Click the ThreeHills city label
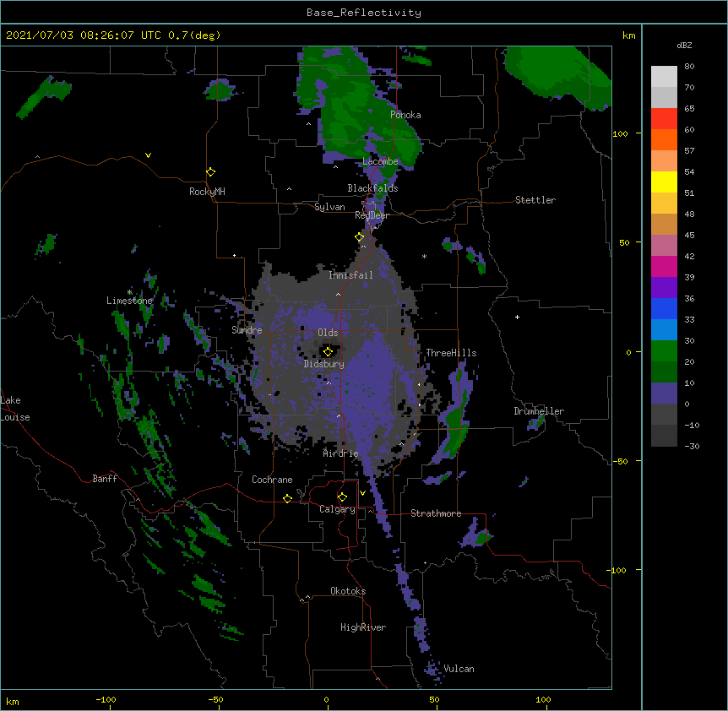This screenshot has width=728, height=711. tap(451, 353)
